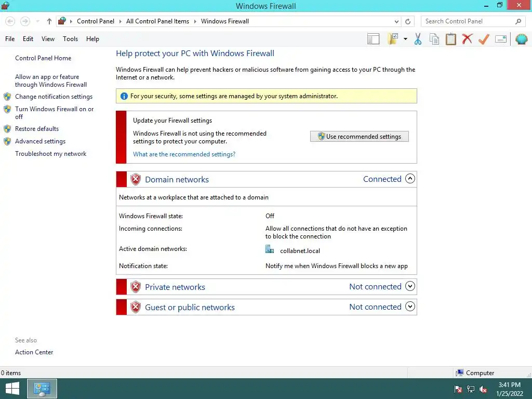
Task: Open Change notification settings
Action: [54, 97]
